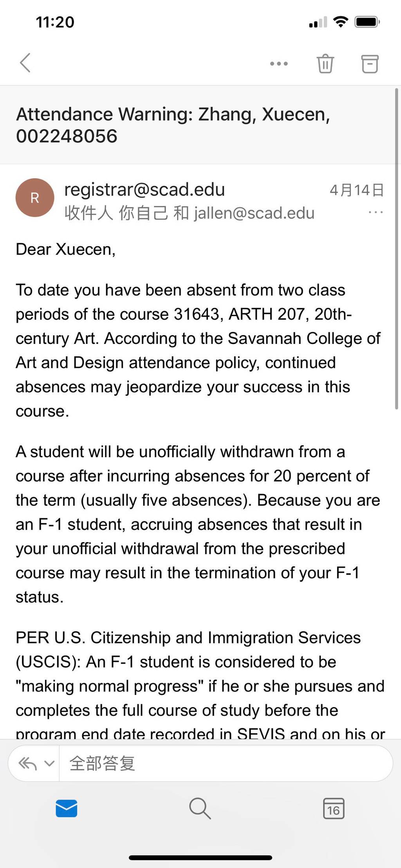Click the vertical scrollbar on the right edge
Image resolution: width=401 pixels, height=868 pixels.
(x=397, y=249)
